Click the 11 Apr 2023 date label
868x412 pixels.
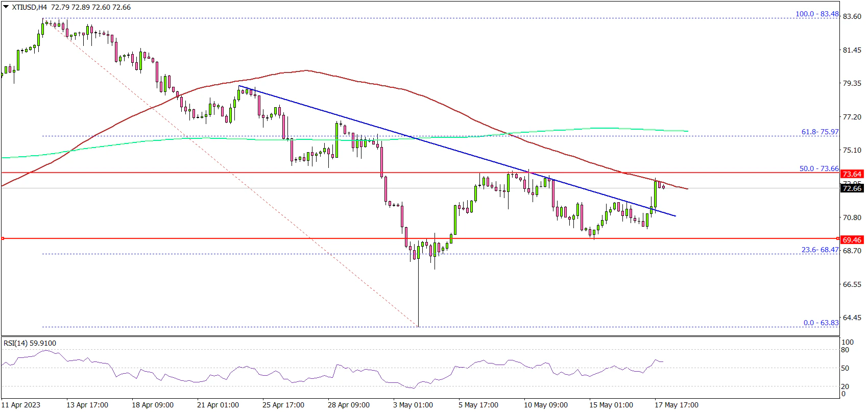[21, 405]
